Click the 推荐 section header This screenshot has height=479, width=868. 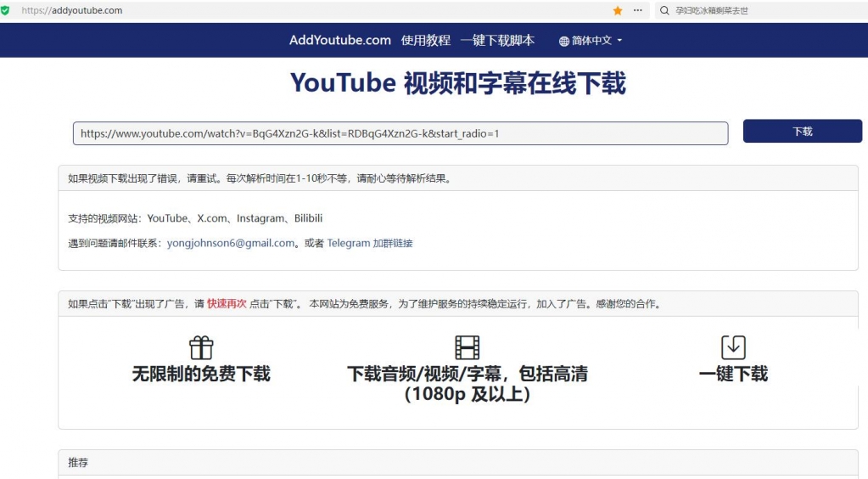[458, 462]
